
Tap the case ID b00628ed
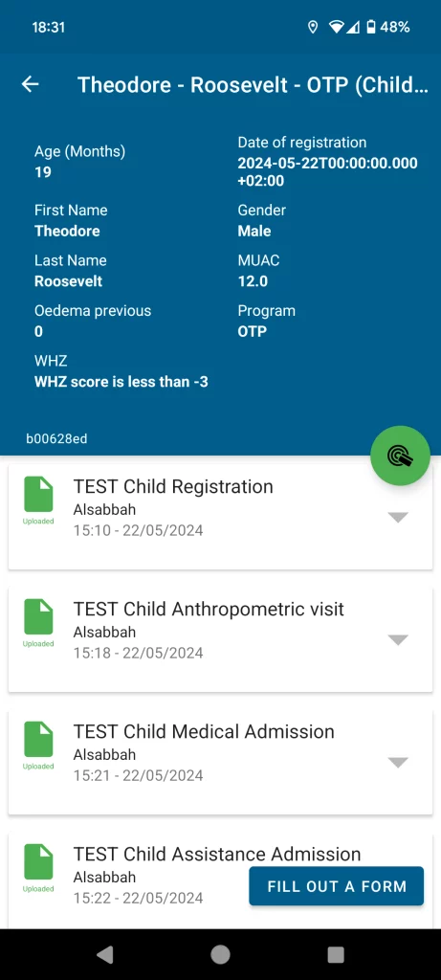tap(56, 438)
